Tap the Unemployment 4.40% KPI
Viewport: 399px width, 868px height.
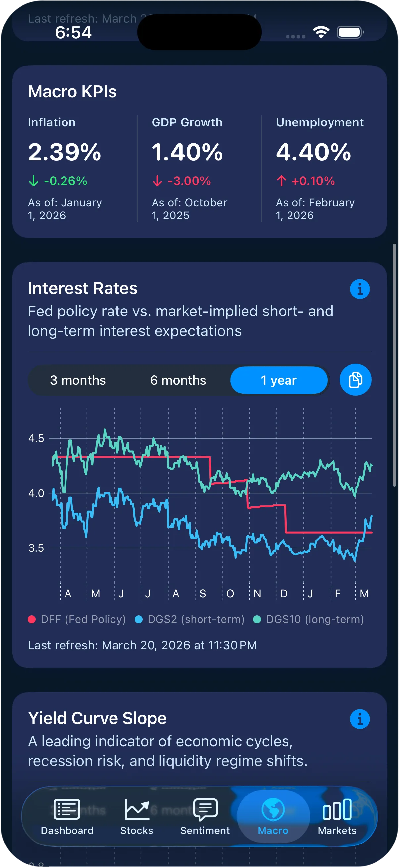[x=313, y=152]
